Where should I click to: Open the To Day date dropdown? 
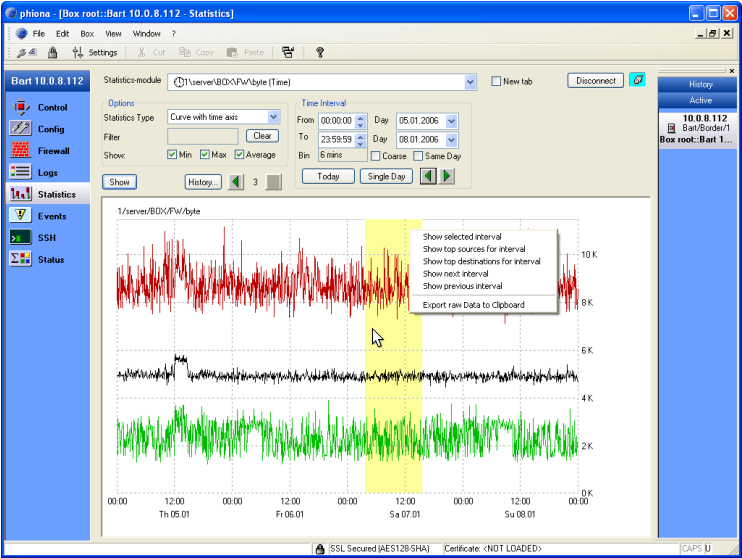(x=451, y=140)
